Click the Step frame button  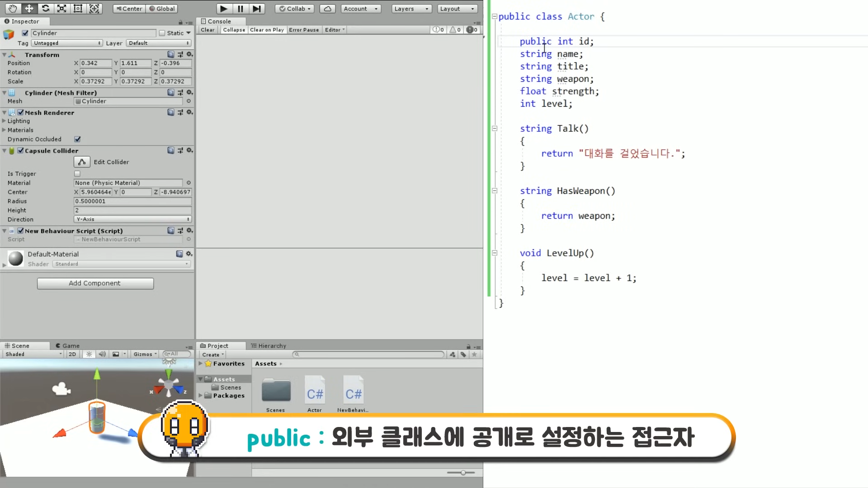point(256,9)
